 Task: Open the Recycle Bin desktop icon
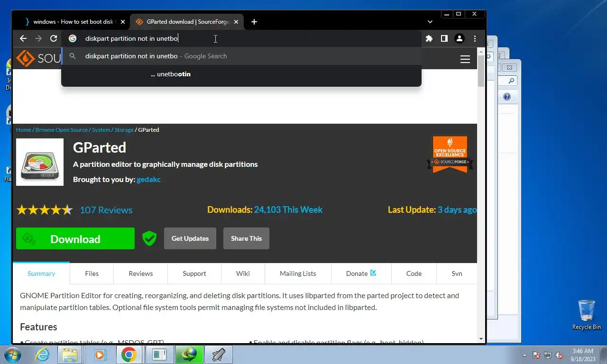point(587,315)
